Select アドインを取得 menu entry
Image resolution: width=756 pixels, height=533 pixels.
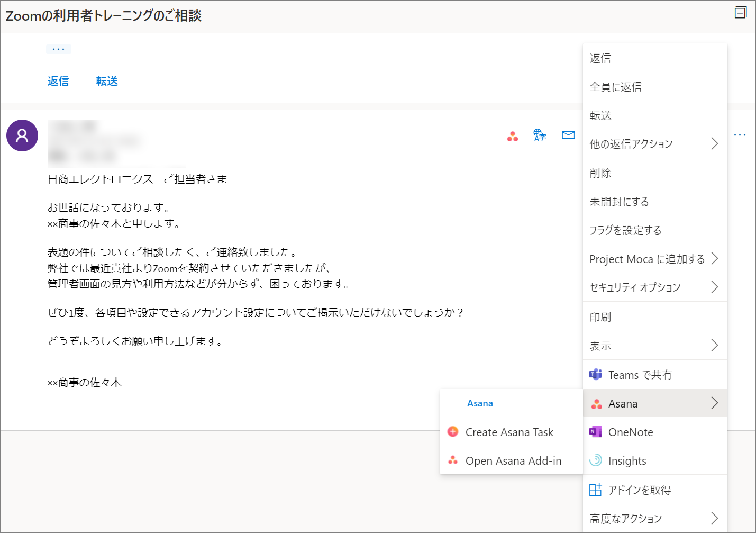[655, 490]
